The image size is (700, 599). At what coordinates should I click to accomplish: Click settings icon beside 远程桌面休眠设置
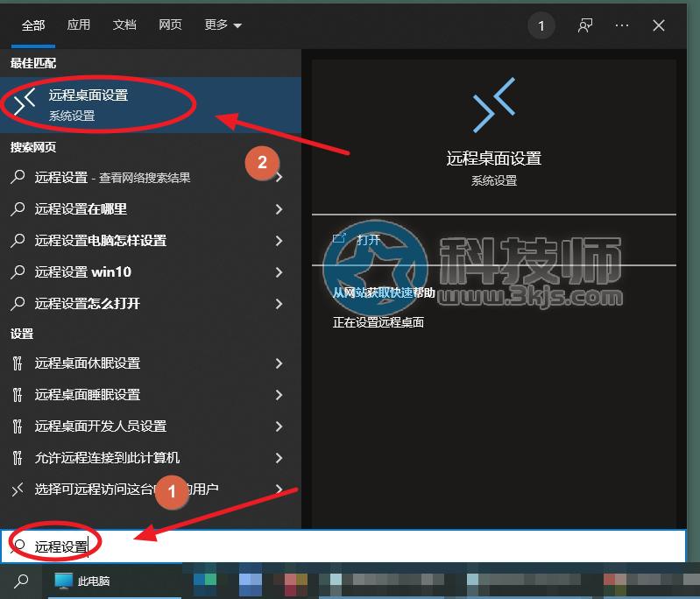pyautogui.click(x=18, y=363)
